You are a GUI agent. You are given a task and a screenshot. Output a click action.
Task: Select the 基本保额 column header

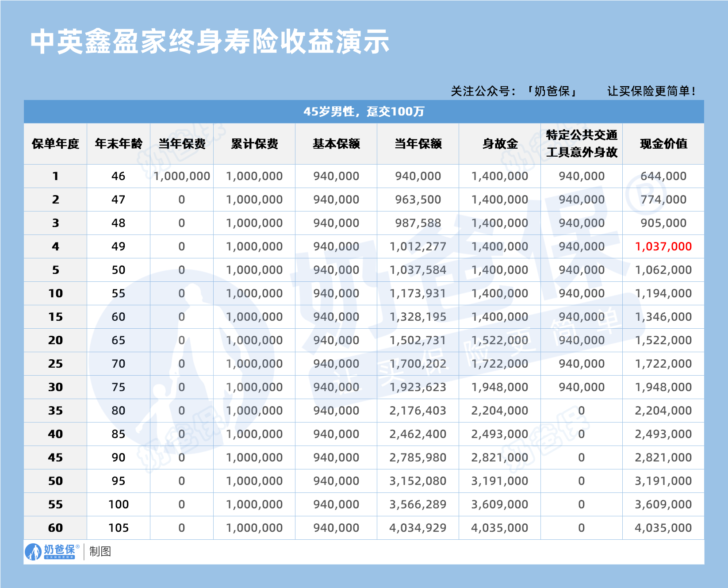click(336, 144)
